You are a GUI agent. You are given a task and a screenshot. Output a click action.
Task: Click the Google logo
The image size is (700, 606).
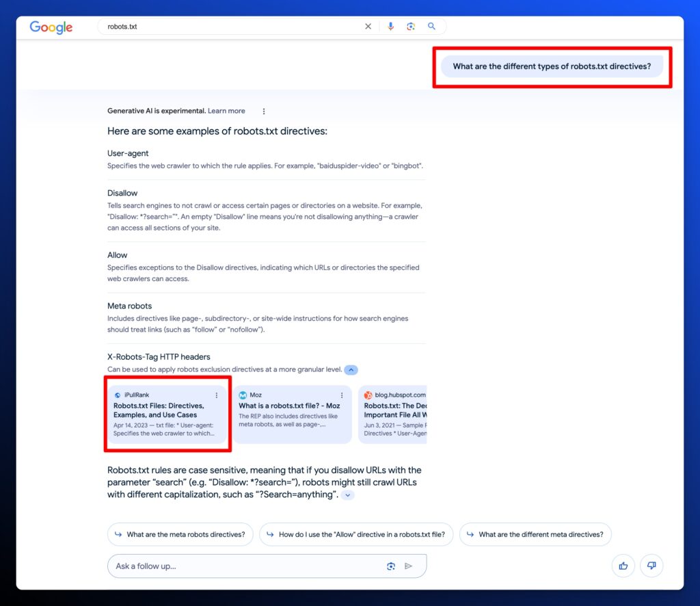[x=51, y=27]
